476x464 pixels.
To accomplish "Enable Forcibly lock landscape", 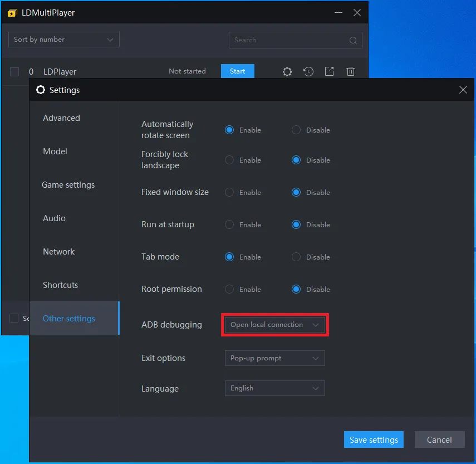I will pos(229,160).
